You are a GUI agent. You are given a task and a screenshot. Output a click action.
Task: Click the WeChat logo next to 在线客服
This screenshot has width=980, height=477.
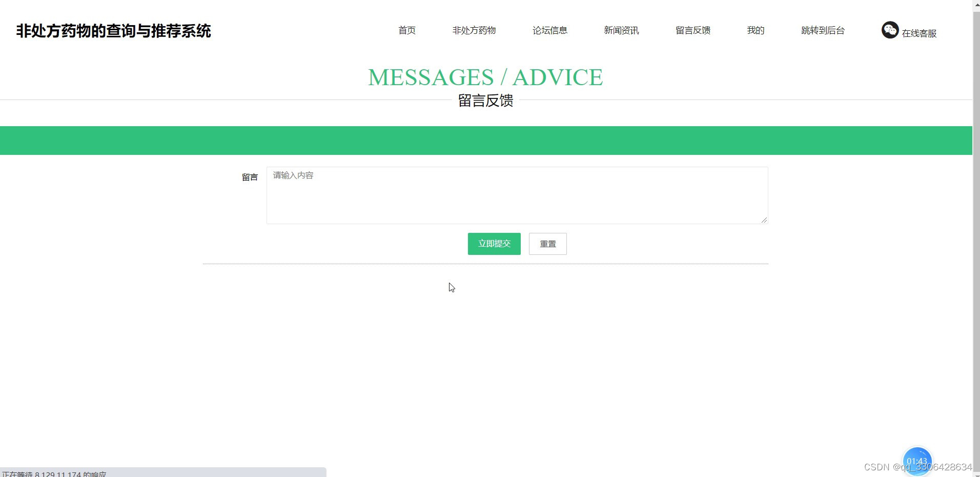[x=890, y=30]
